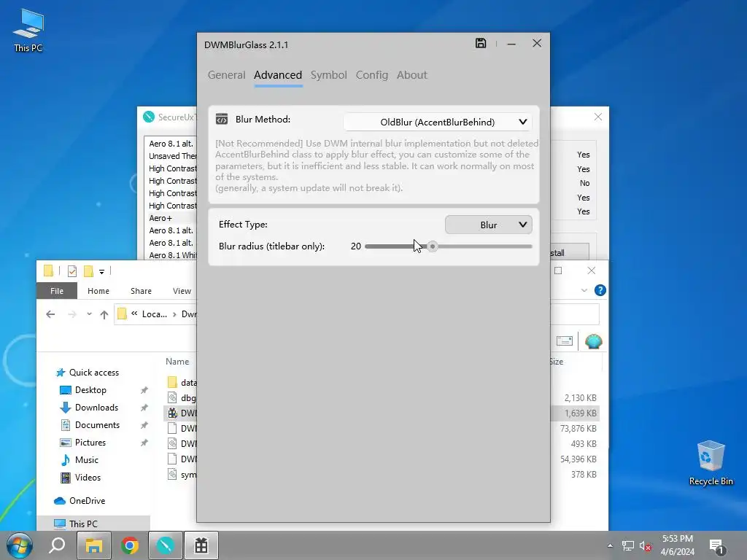Close the DWMBlurGlass window

coord(537,43)
